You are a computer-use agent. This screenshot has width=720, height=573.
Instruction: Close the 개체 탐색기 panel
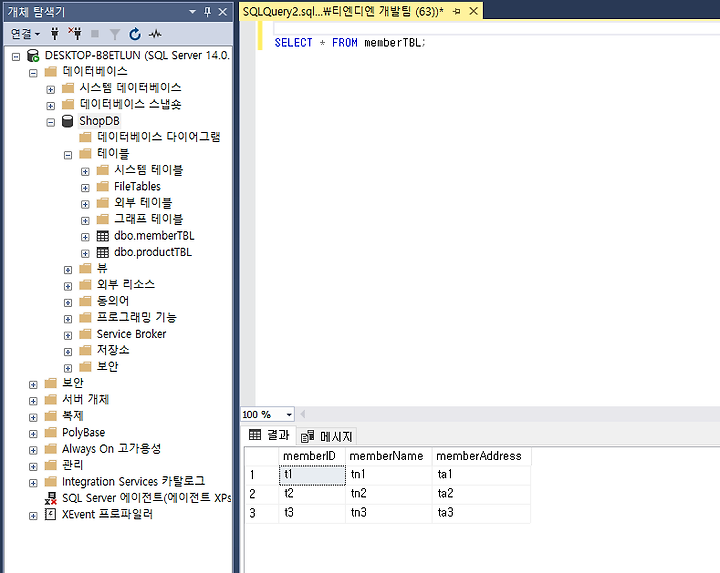point(223,12)
